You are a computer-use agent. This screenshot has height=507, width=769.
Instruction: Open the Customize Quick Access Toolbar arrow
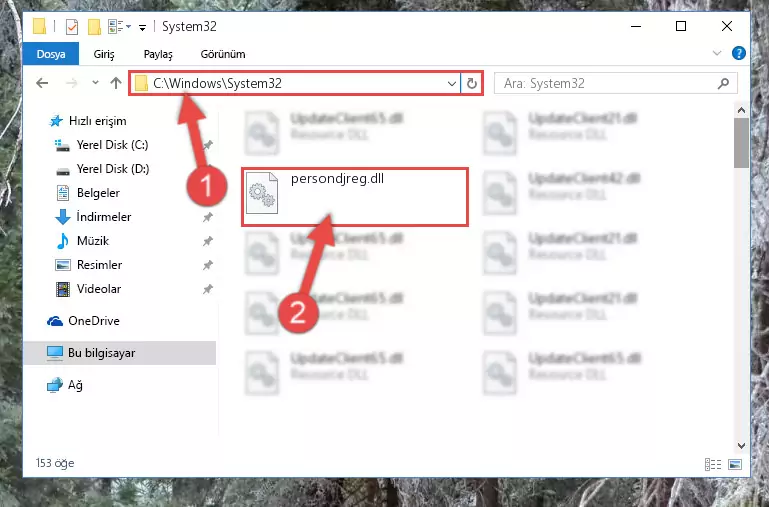click(142, 27)
